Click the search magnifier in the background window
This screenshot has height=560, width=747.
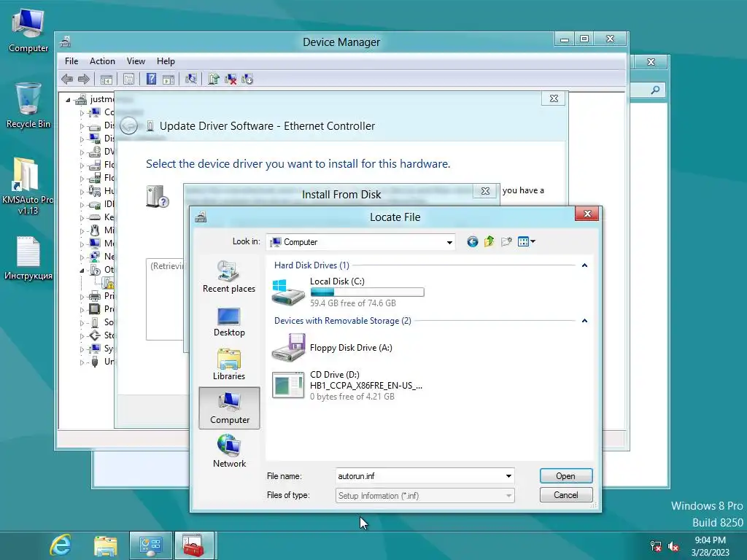point(656,90)
